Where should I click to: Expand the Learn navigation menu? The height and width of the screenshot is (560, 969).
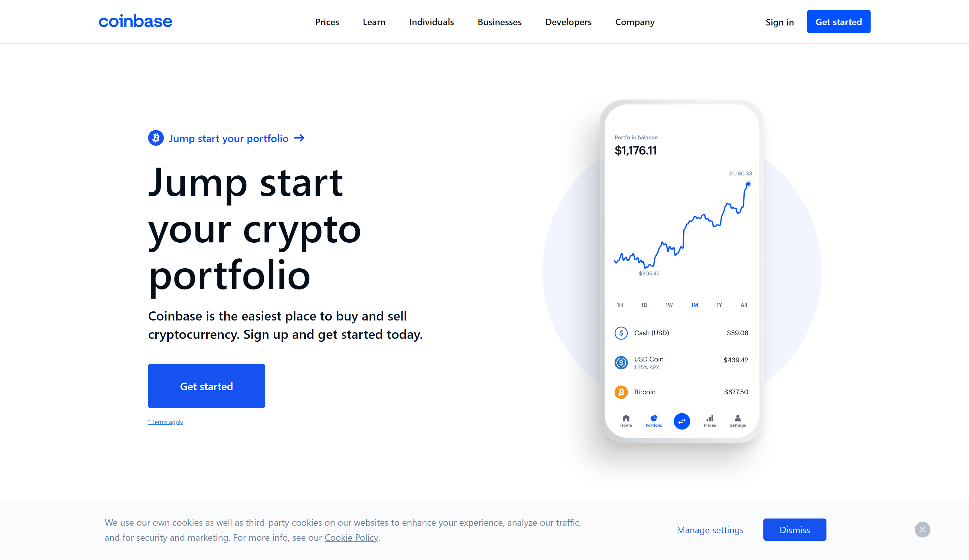click(373, 21)
